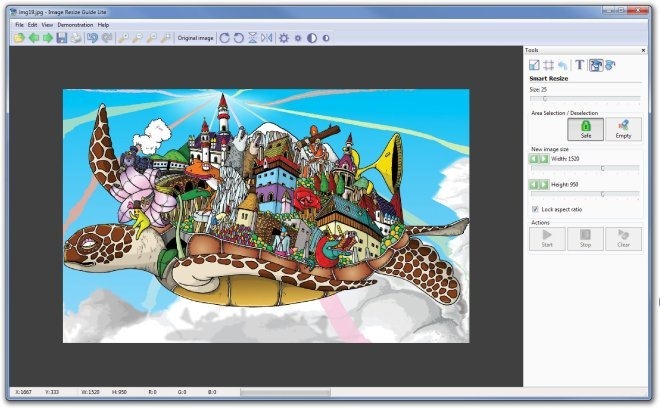Show the Original image

click(195, 38)
